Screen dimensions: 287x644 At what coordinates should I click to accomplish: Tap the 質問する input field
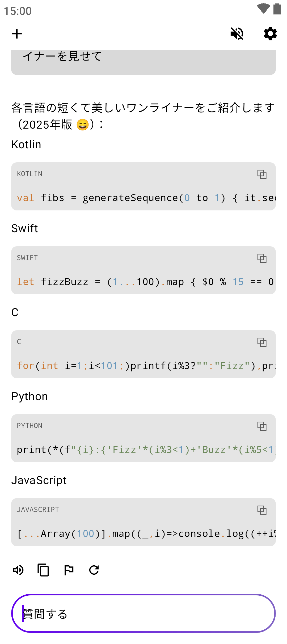(x=143, y=613)
